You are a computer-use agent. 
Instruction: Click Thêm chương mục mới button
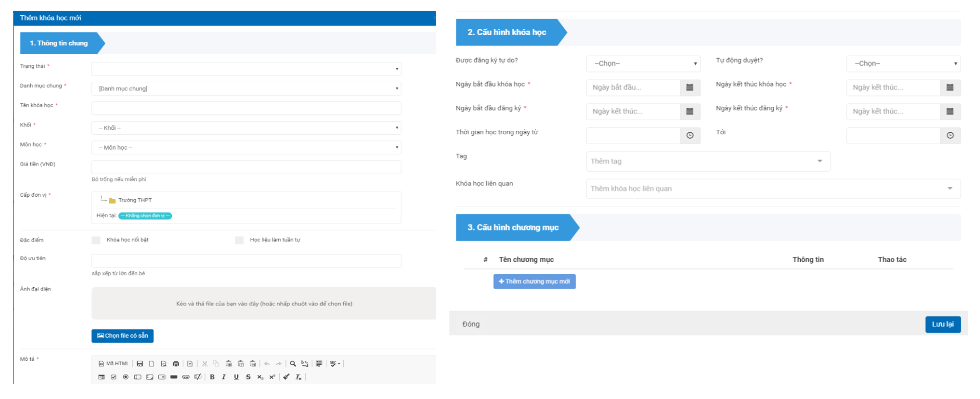click(534, 281)
